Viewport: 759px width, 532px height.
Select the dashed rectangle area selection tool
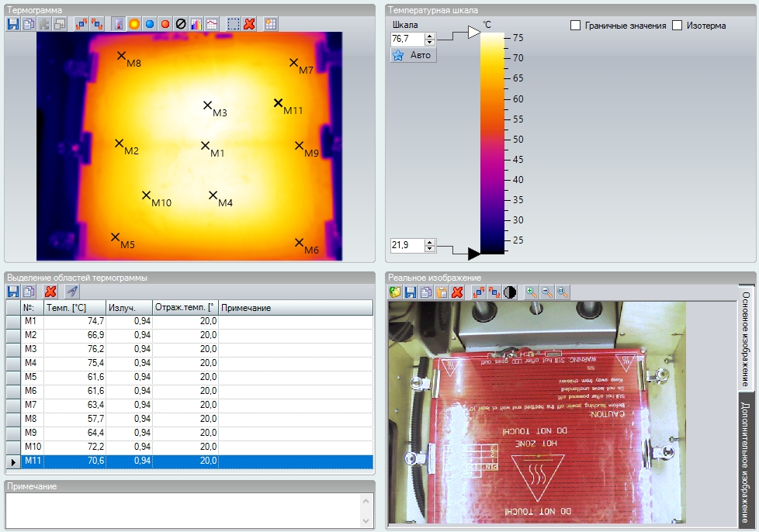[x=234, y=24]
